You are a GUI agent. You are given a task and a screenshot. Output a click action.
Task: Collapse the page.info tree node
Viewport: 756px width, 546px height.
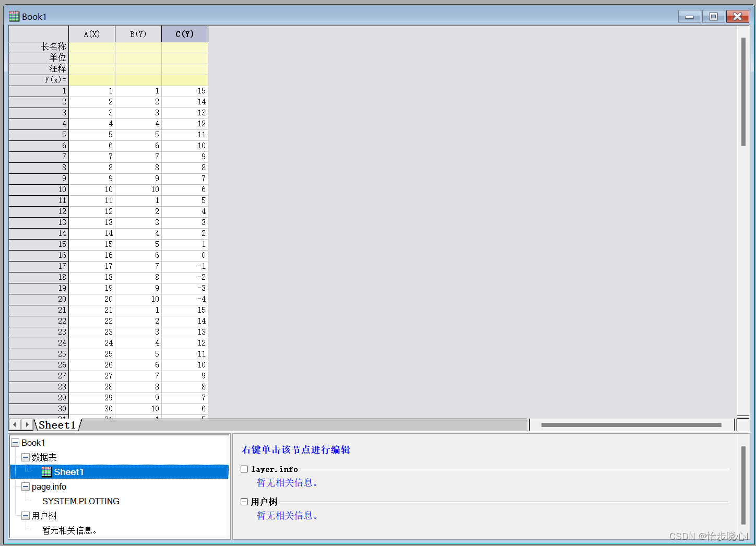point(25,486)
